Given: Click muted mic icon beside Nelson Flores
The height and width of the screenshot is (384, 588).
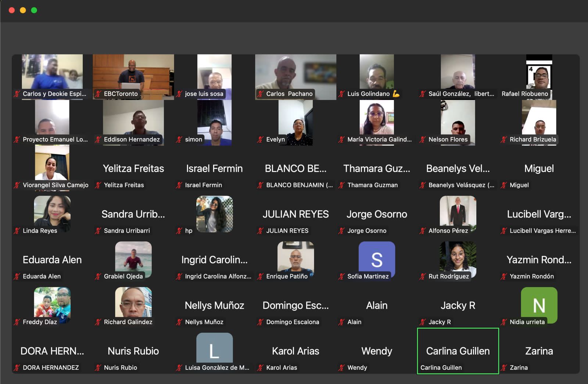Looking at the screenshot, I should click(423, 140).
